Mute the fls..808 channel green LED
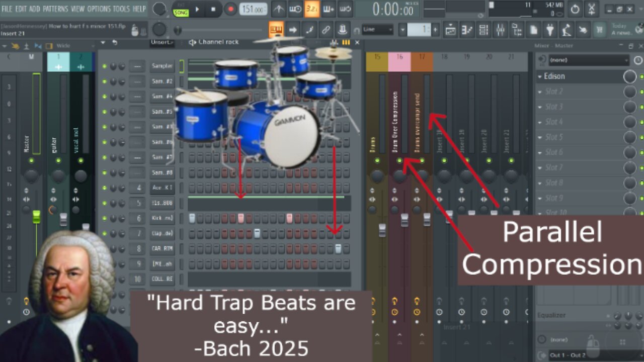 (105, 204)
